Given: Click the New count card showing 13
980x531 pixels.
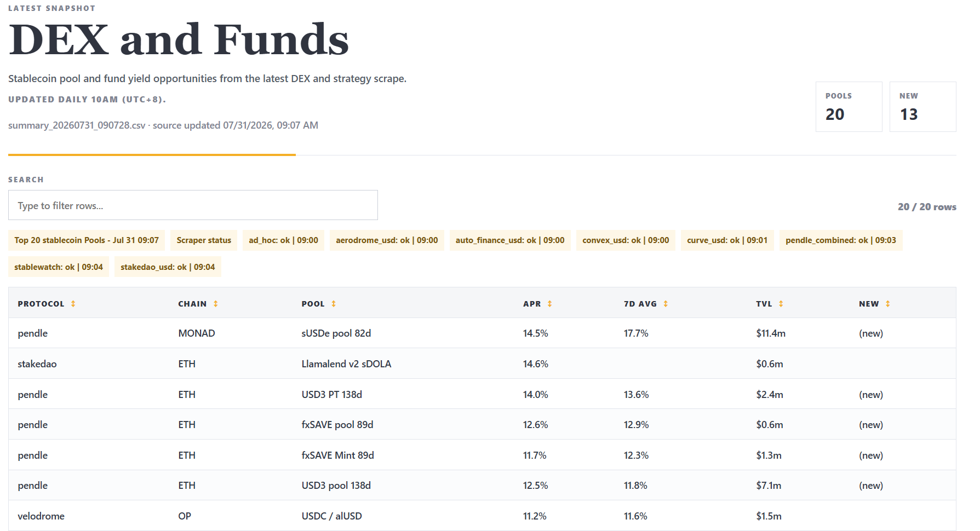Looking at the screenshot, I should click(x=923, y=107).
